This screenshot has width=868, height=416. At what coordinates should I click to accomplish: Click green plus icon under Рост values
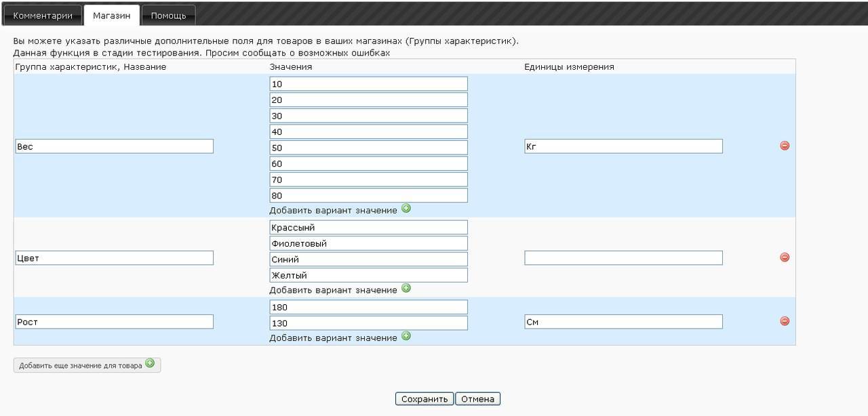tap(406, 336)
